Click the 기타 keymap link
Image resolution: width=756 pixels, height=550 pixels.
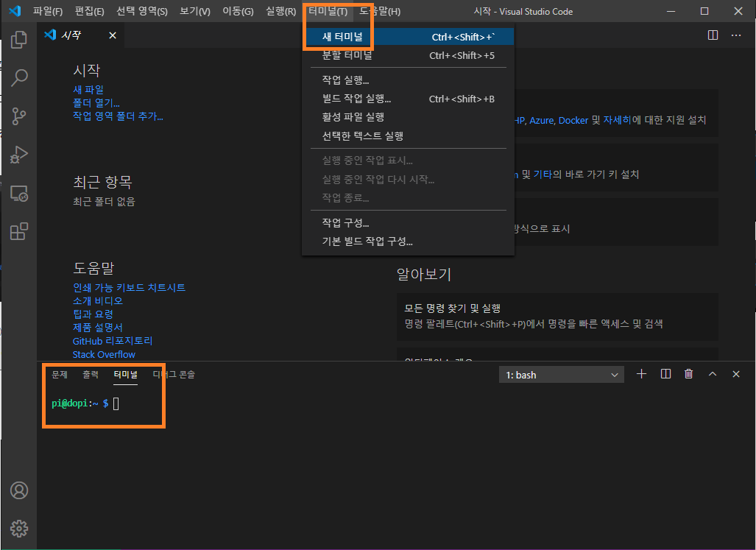543,174
